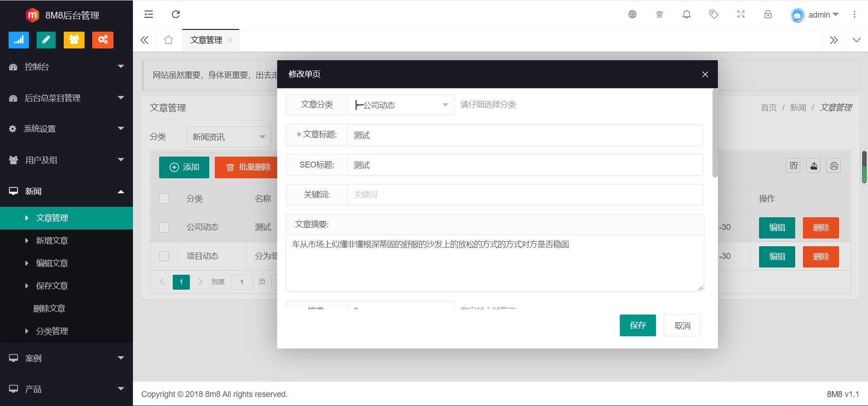The image size is (868, 406).
Task: Click the lock screen icon
Action: click(768, 14)
